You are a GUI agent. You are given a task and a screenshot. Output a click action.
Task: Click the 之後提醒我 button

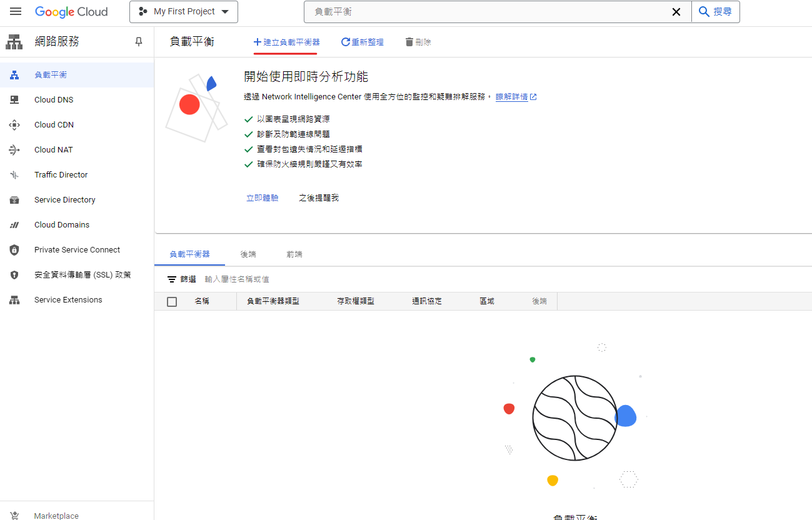319,198
